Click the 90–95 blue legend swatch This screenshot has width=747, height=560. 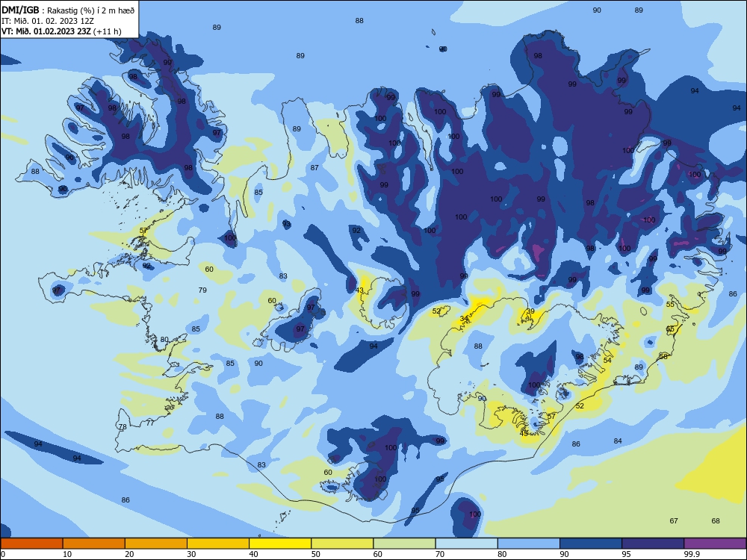click(591, 544)
